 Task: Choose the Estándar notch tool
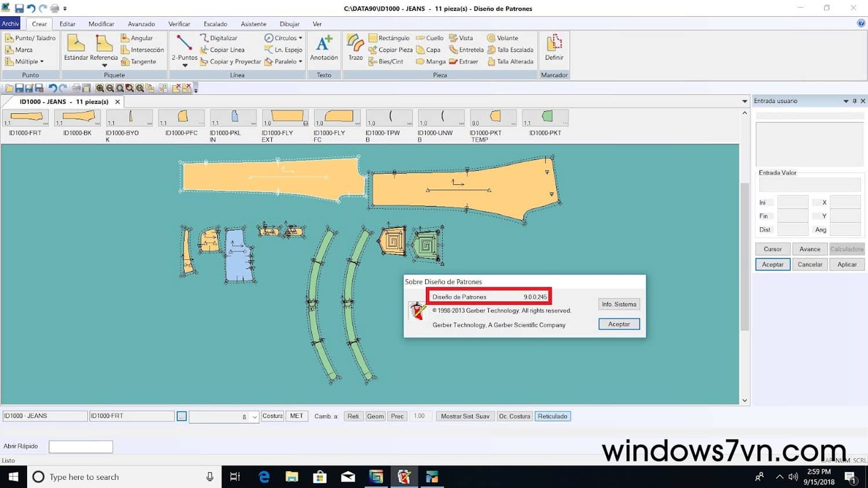coord(76,47)
